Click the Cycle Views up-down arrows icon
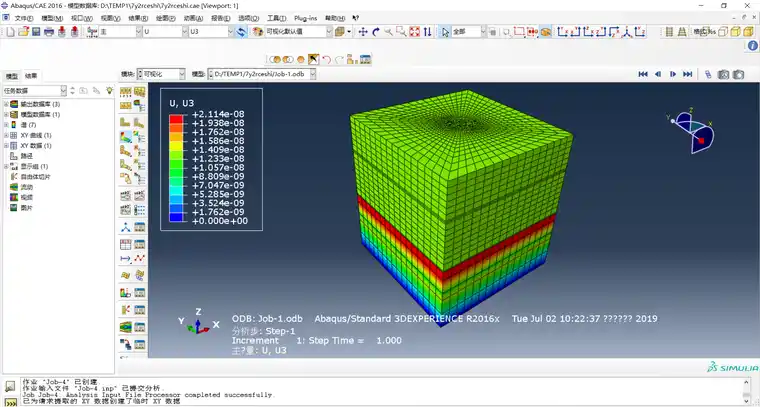Viewport: 760px width, 407px height. point(428,32)
